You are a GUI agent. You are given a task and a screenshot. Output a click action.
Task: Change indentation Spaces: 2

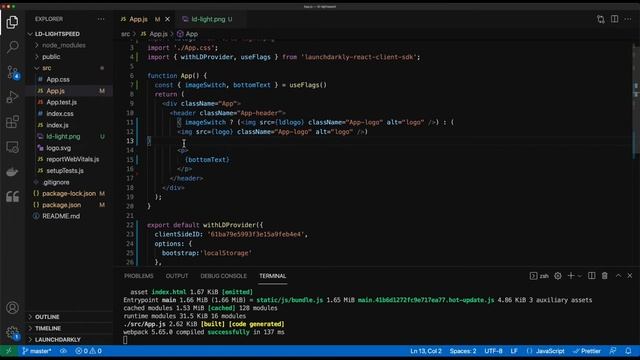pyautogui.click(x=463, y=351)
